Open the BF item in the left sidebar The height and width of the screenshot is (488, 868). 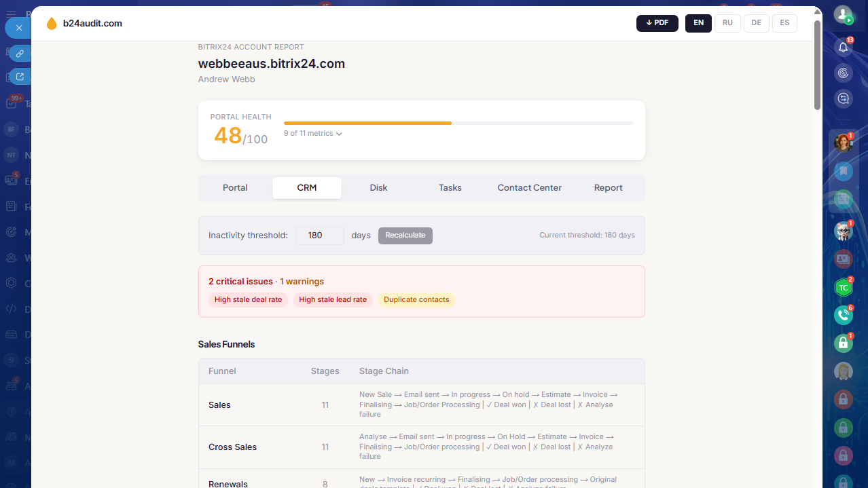pos(11,129)
